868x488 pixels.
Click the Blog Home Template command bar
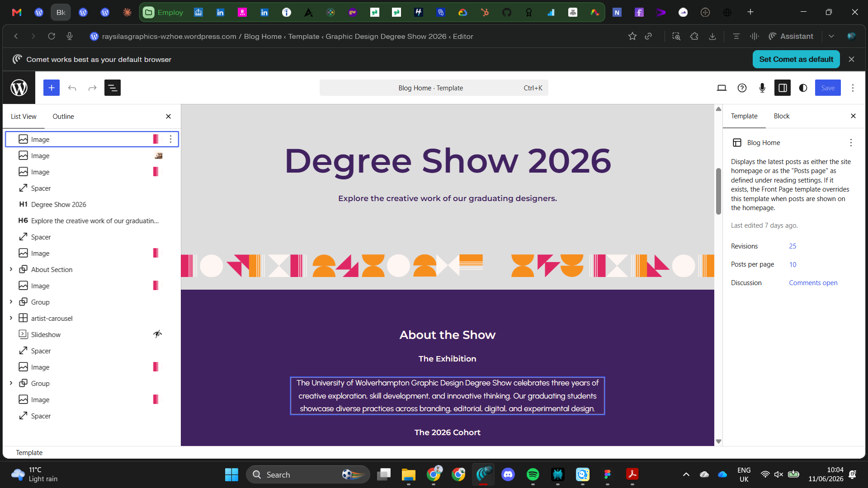point(434,88)
